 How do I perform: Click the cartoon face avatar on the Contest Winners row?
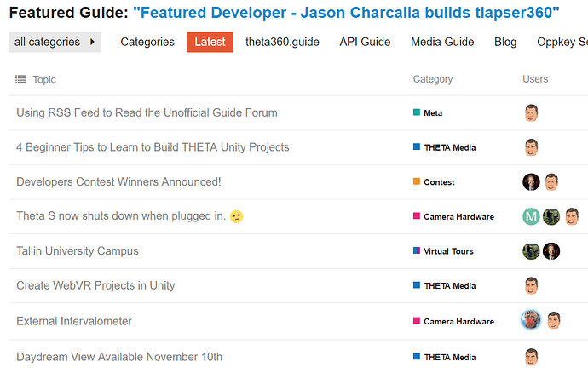[x=551, y=182]
